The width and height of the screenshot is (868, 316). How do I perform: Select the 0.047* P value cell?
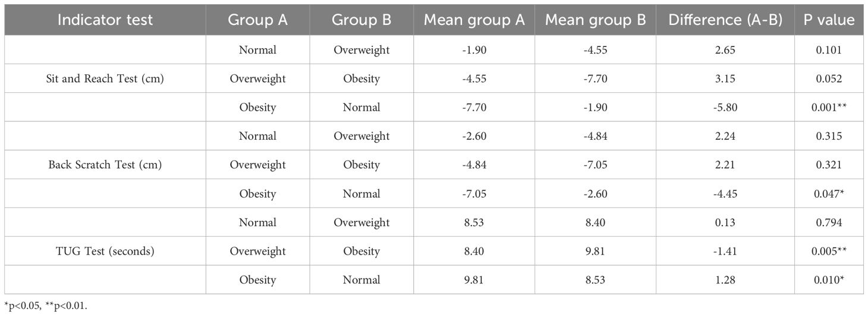[x=829, y=193]
